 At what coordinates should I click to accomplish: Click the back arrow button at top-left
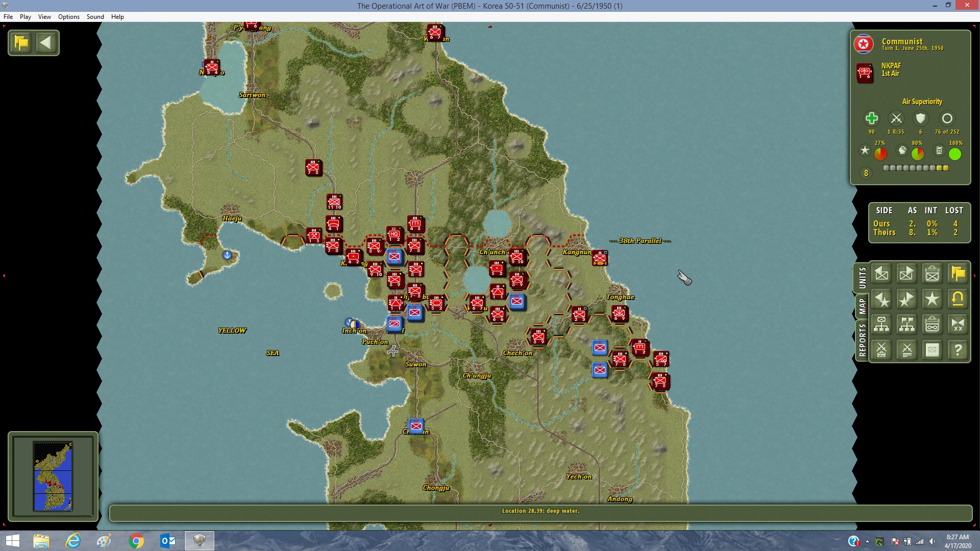(x=46, y=43)
